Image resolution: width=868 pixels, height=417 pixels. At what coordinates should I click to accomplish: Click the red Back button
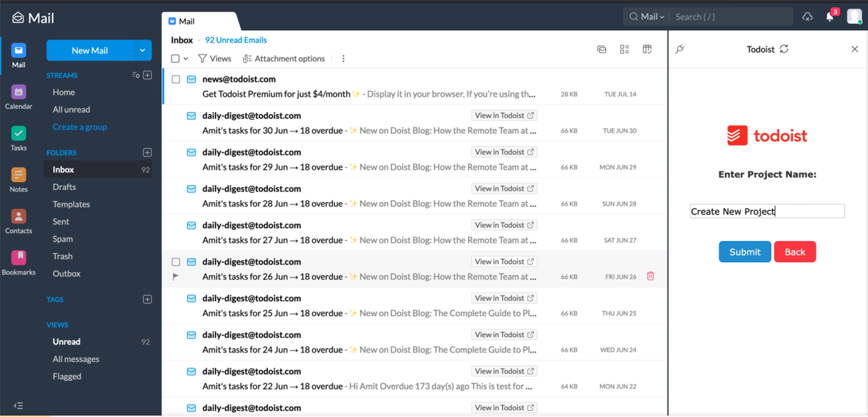(795, 252)
